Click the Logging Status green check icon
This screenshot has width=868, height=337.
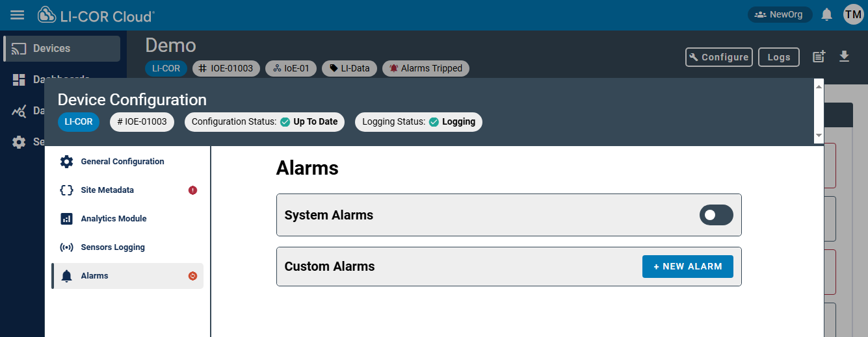pos(434,122)
